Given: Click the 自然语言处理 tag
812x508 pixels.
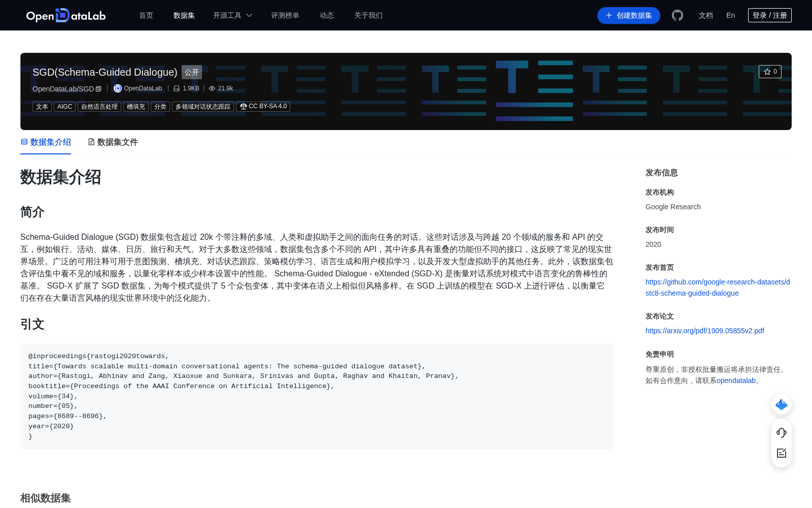Looking at the screenshot, I should coord(99,107).
